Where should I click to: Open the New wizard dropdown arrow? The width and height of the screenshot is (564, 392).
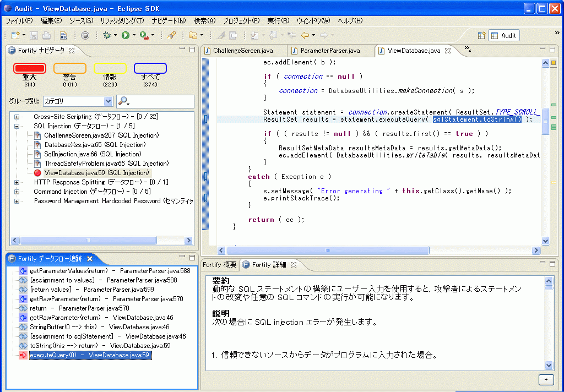click(24, 35)
